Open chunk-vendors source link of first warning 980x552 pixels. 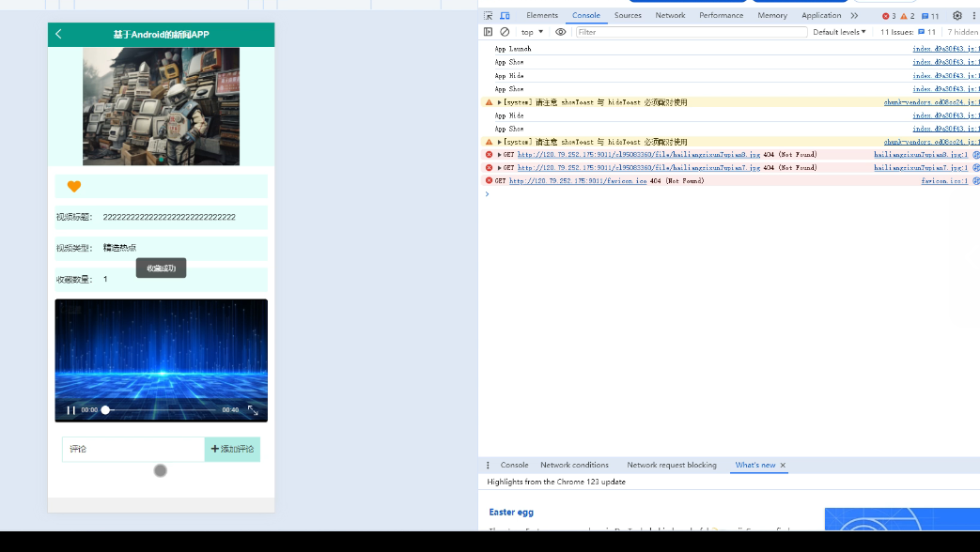click(931, 102)
